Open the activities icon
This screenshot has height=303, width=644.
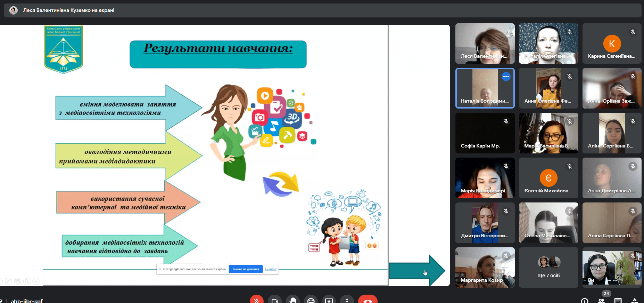coord(635,301)
